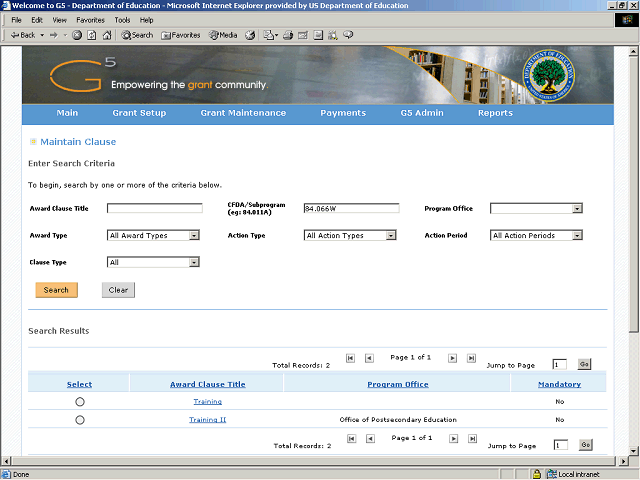
Task: Click the Forward arrow toolbar button
Action: [54, 35]
